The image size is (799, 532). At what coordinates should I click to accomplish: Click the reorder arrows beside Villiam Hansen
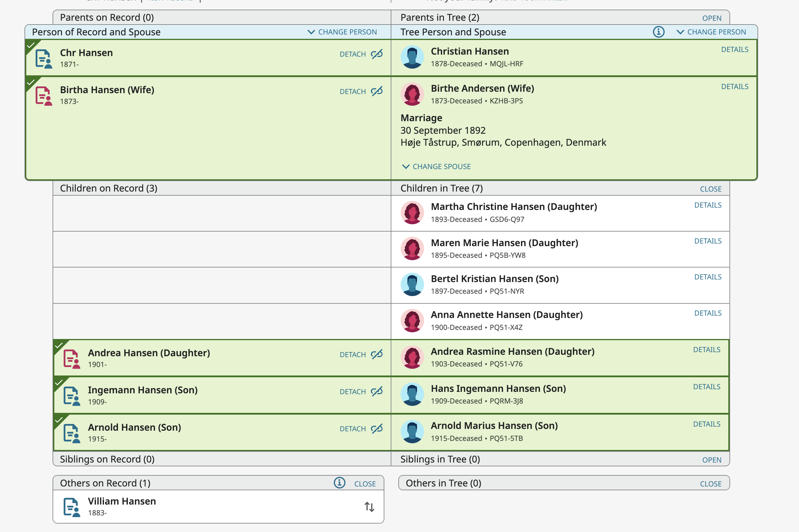click(369, 507)
